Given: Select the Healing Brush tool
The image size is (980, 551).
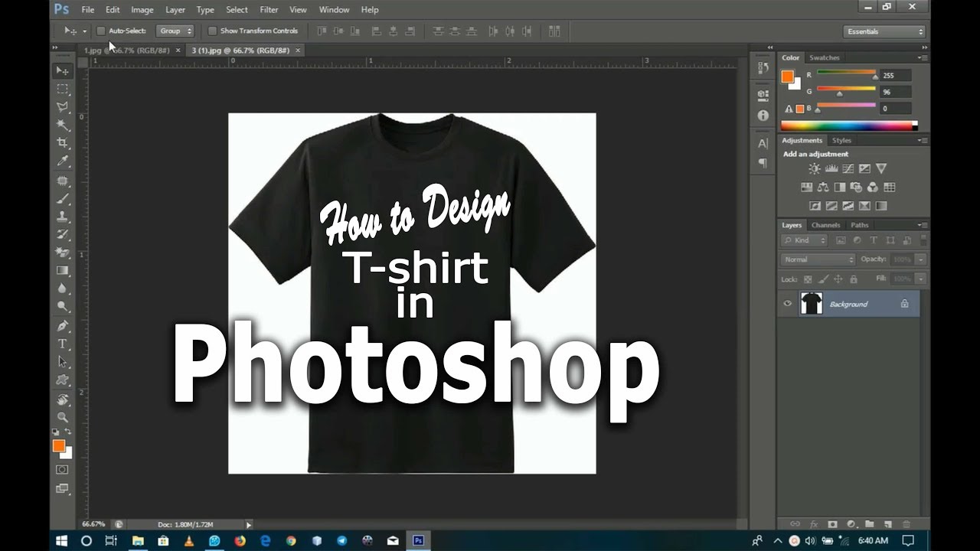Looking at the screenshot, I should [x=62, y=181].
